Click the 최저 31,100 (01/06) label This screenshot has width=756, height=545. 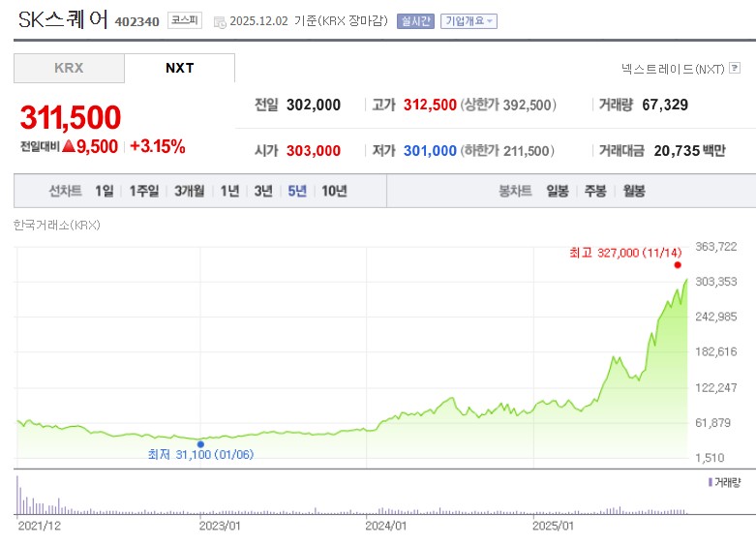200,454
